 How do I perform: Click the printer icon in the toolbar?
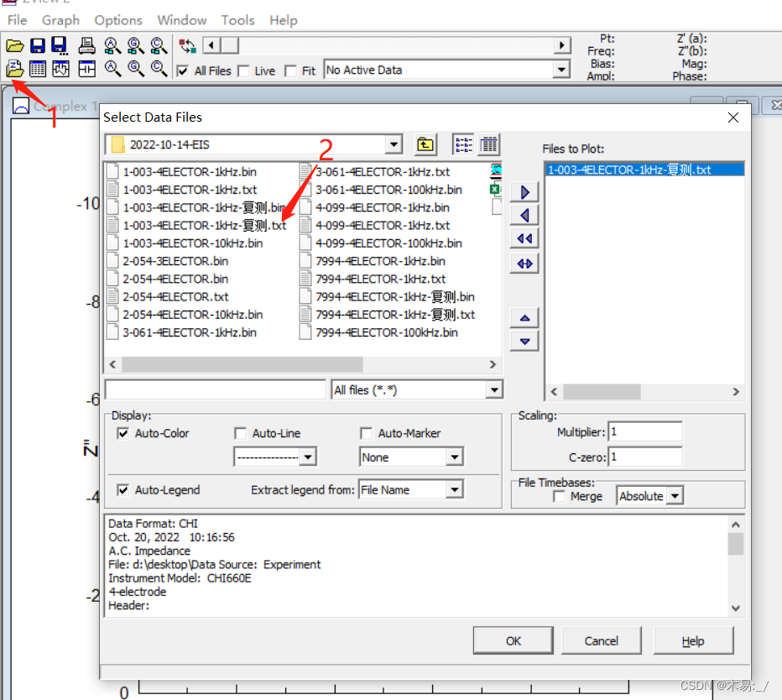click(86, 46)
